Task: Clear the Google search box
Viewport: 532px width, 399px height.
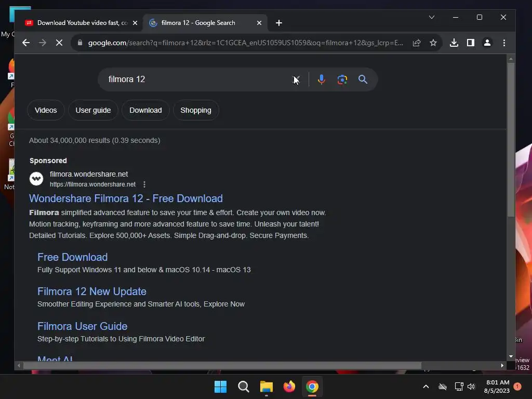Action: [297, 79]
